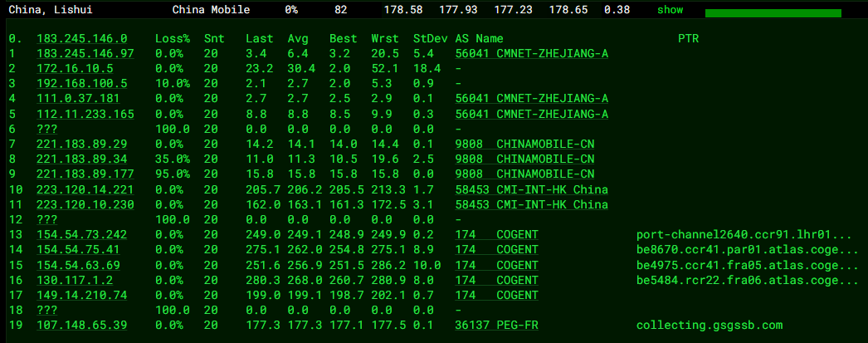Select PTR text be8670.ccr41.par01.atlas
The width and height of the screenshot is (868, 343).
pos(748,250)
